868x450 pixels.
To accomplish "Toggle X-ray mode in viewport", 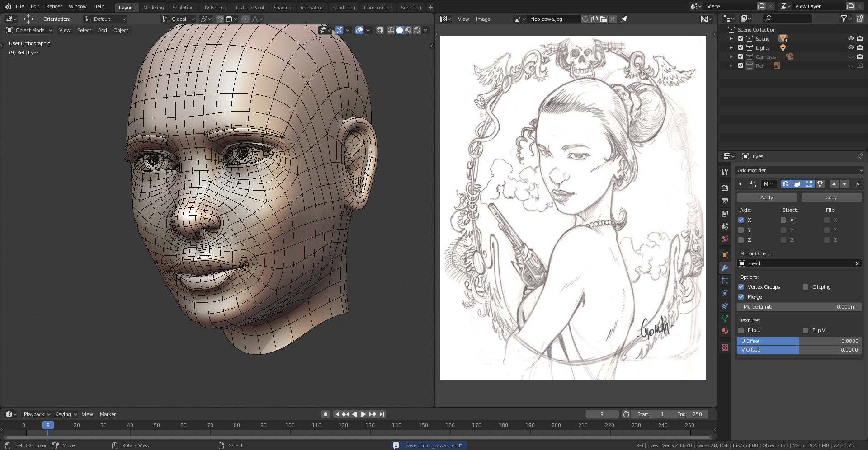I will [x=380, y=30].
